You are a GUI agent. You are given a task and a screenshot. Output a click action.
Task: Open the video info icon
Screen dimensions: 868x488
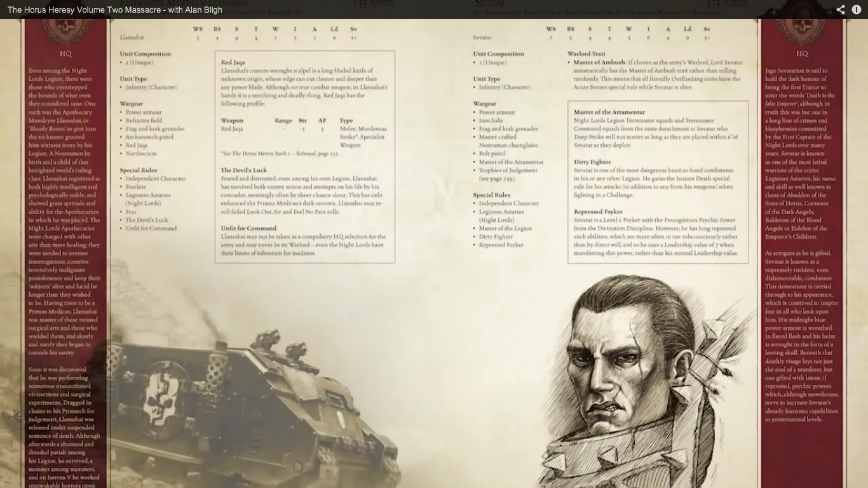pyautogui.click(x=857, y=10)
